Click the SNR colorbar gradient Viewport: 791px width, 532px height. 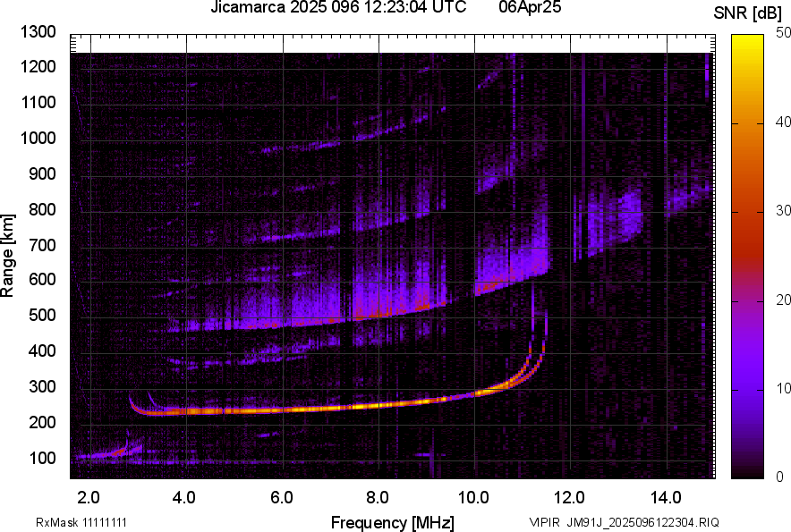coord(747,257)
